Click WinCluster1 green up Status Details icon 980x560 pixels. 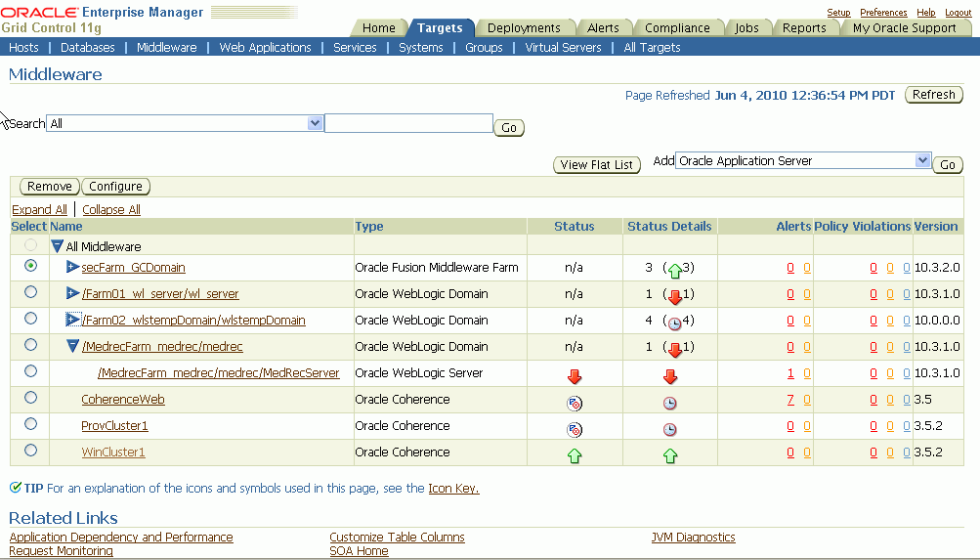(x=670, y=455)
